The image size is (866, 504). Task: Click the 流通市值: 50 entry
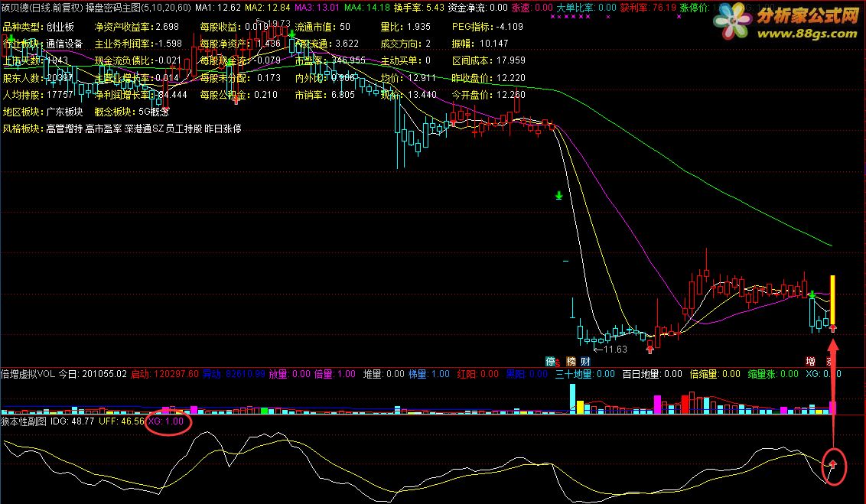pos(323,27)
